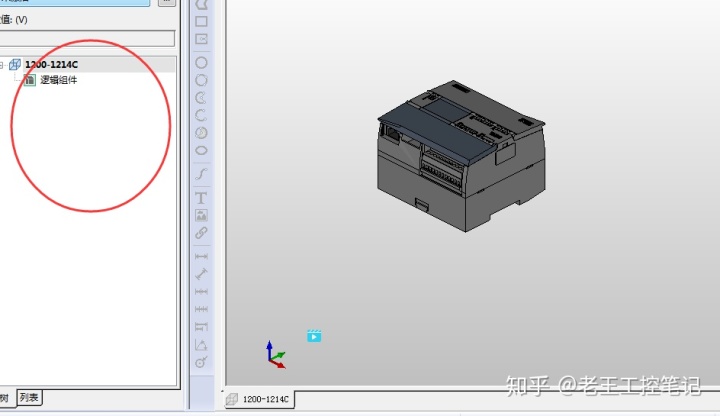Select the 逻辑组件 tree entry
720x416 pixels.
[x=58, y=80]
